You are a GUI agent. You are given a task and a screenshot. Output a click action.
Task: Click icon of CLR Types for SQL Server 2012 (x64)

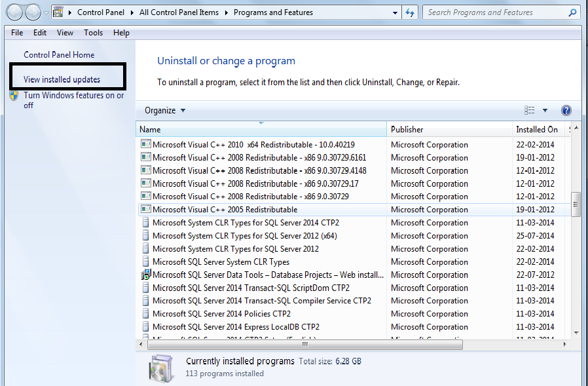point(145,235)
